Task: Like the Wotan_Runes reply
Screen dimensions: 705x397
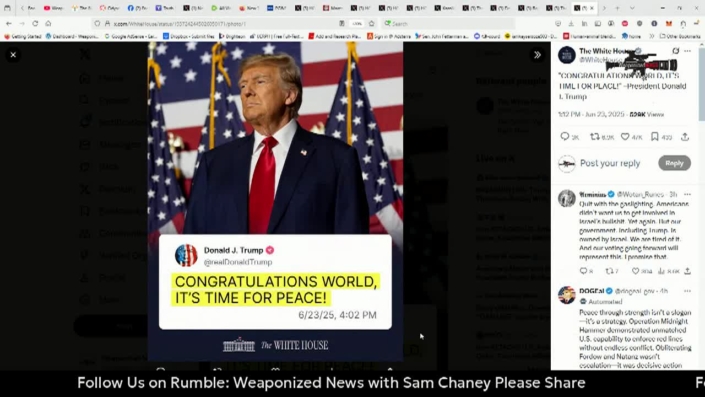Action: pyautogui.click(x=635, y=271)
